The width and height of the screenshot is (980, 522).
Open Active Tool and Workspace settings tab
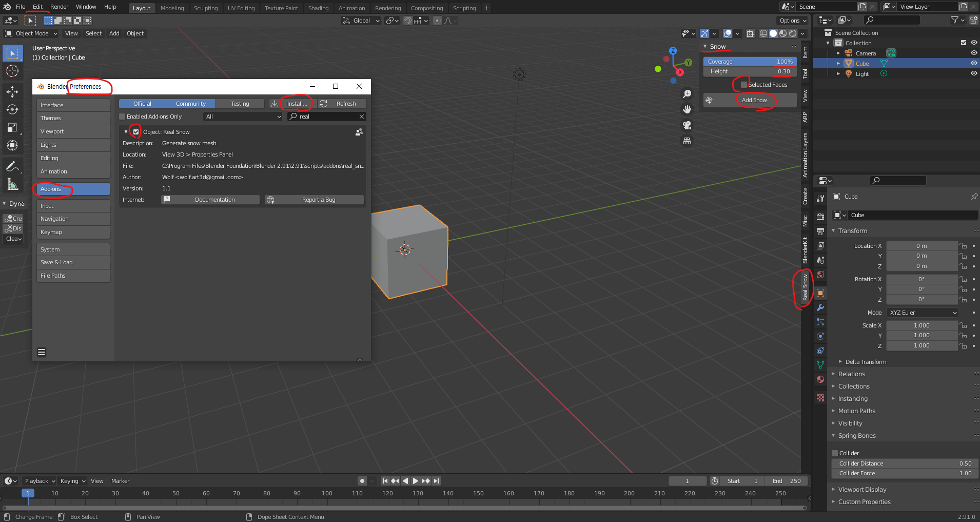[x=820, y=199]
